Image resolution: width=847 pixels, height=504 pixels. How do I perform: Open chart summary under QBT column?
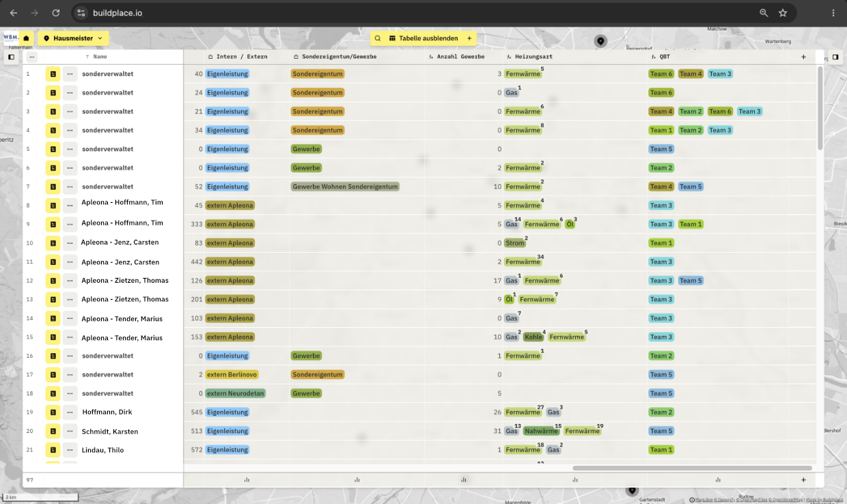718,480
